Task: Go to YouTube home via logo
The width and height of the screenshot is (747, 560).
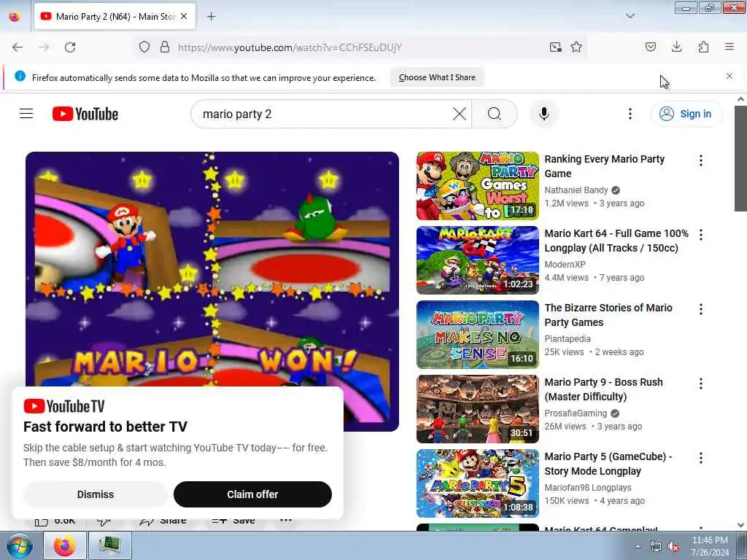Action: (85, 114)
